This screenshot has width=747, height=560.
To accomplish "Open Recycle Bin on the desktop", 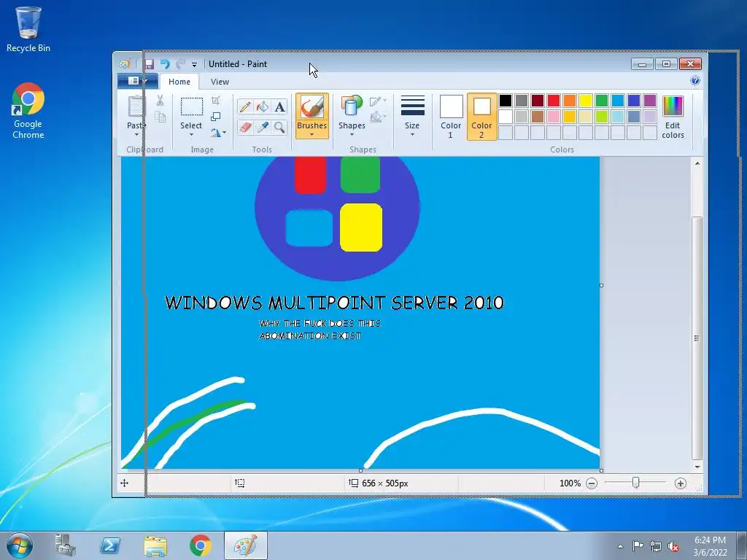I will pyautogui.click(x=28, y=28).
